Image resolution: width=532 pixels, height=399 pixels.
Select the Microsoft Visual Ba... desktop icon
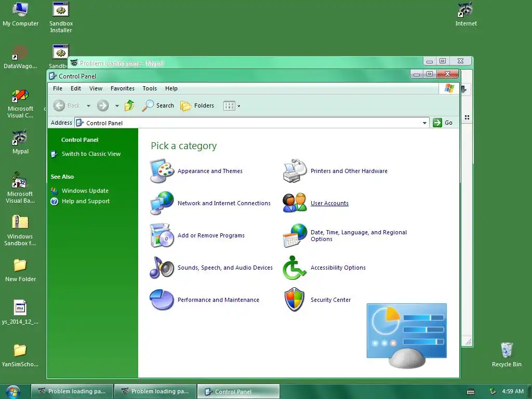point(20,188)
